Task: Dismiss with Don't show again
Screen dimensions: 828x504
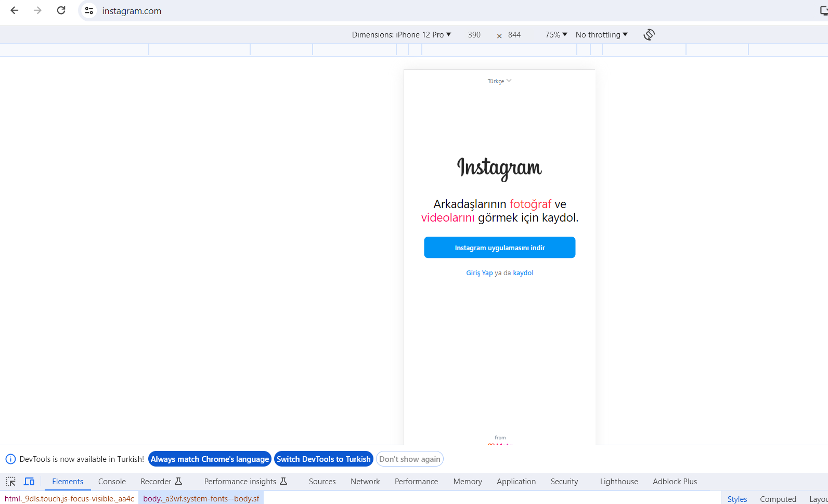Action: pos(410,459)
